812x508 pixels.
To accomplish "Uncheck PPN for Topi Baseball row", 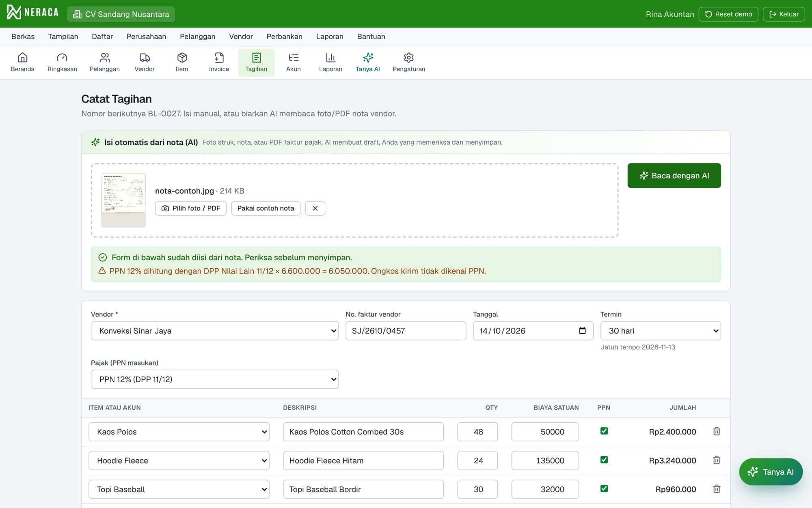I will pyautogui.click(x=604, y=489).
